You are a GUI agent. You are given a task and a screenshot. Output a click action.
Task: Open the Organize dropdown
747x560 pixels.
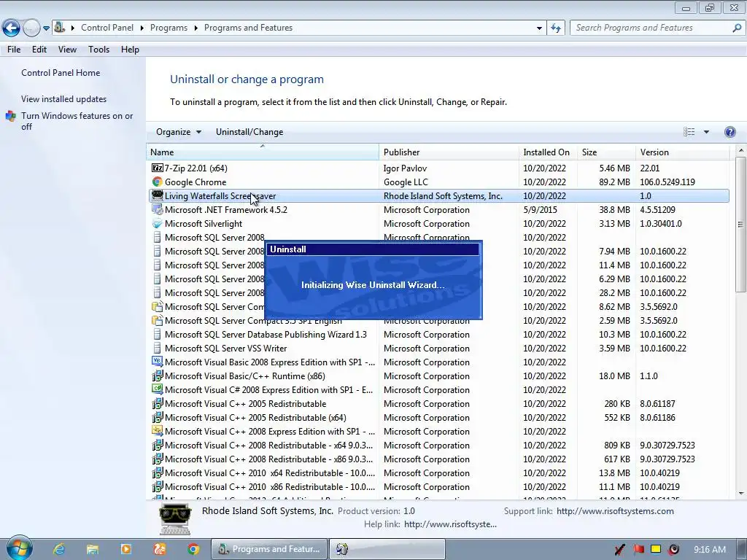[179, 132]
